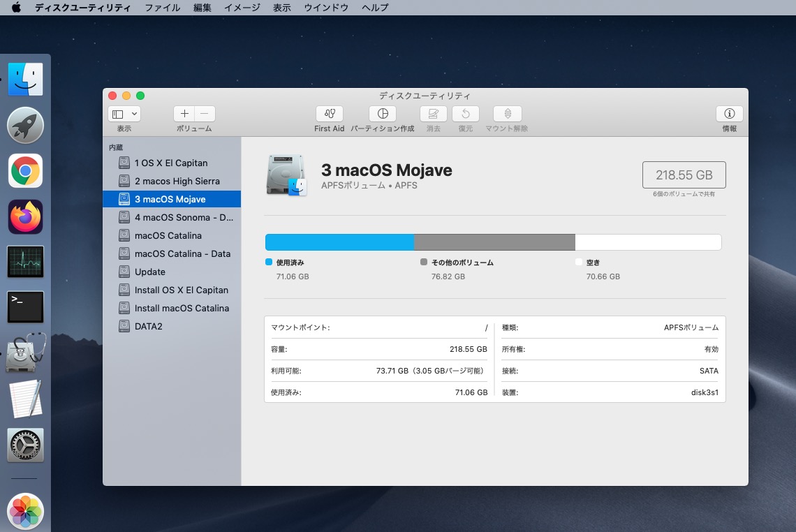Select the DATA2 volume in sidebar
Viewport: 796px width, 532px height.
(x=148, y=326)
